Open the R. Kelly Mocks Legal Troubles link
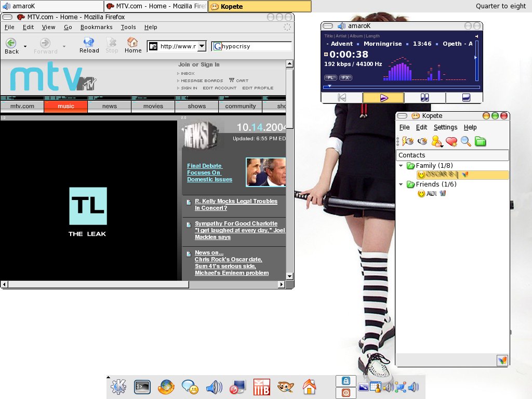The image size is (532, 399). 236,205
